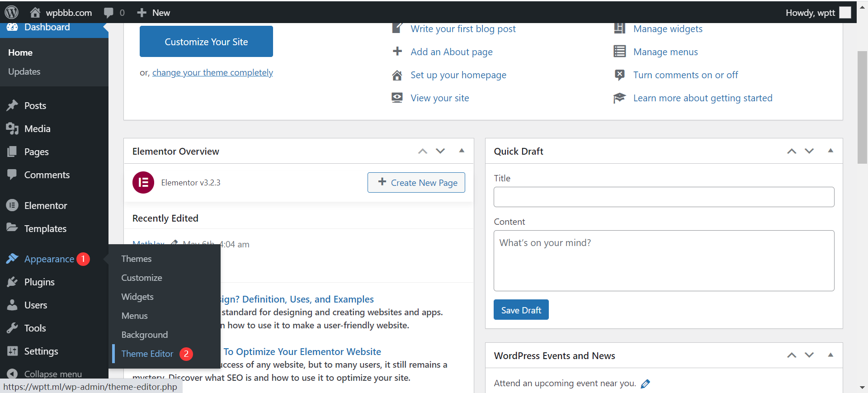
Task: Click the Quick Draft Title field
Action: (664, 197)
